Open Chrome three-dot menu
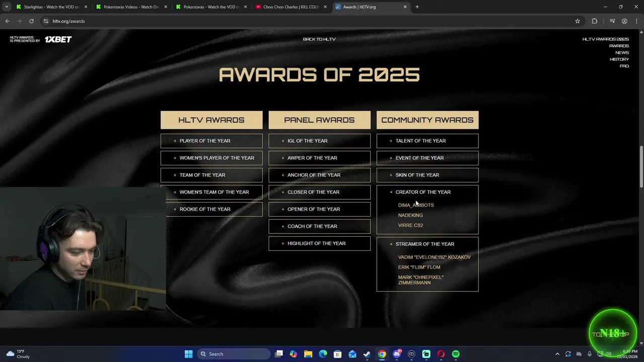 point(636,21)
